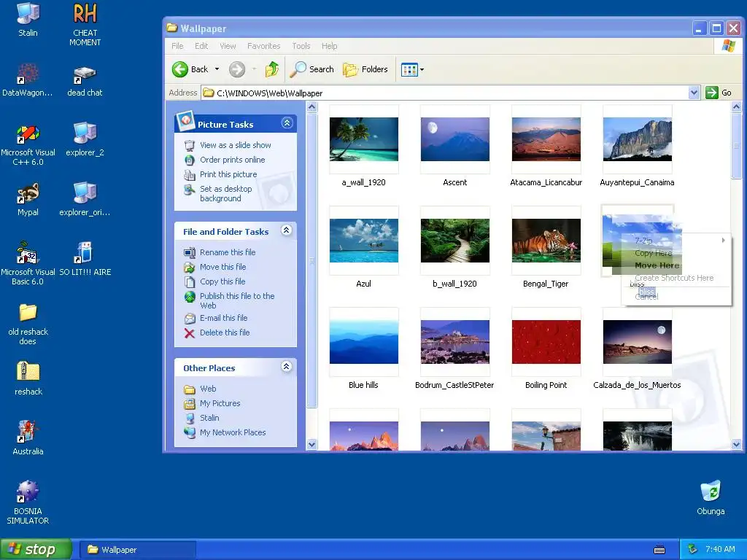Open the Search pane

tap(312, 69)
